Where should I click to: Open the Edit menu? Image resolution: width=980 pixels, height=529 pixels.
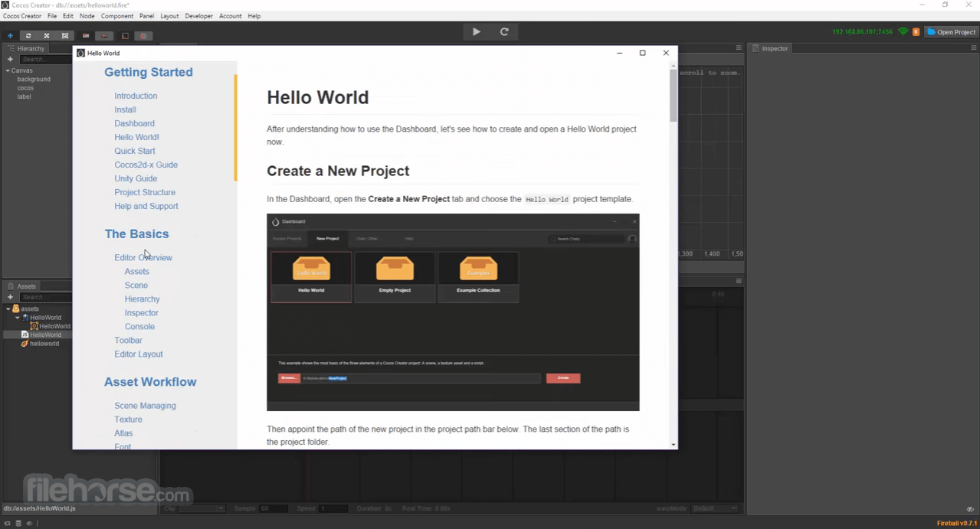pyautogui.click(x=68, y=16)
